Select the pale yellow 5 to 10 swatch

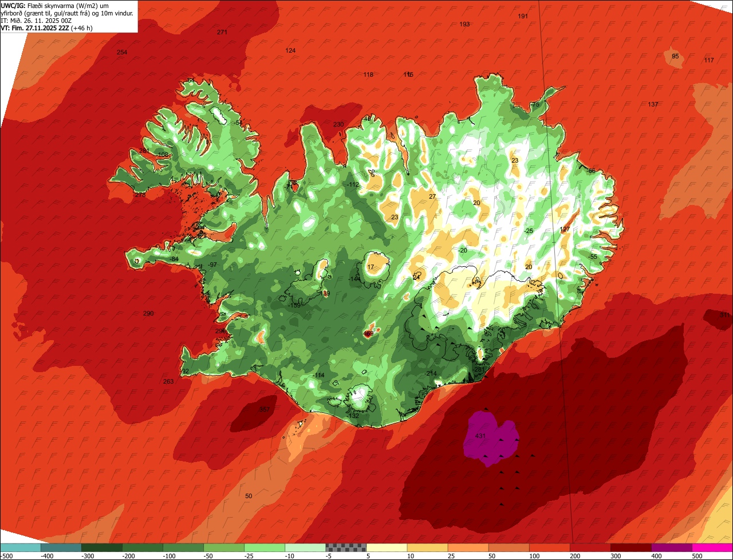pos(387,547)
